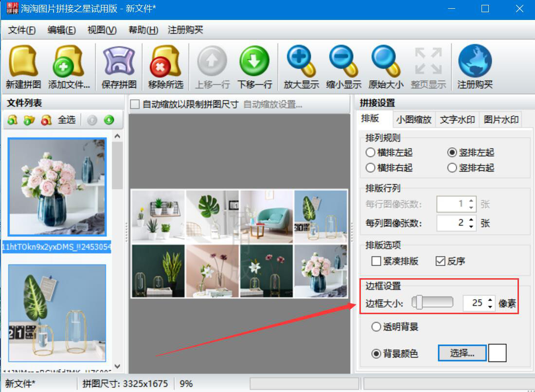
Task: Decrease 每列图像张数 with down arrow
Action: pos(471,227)
